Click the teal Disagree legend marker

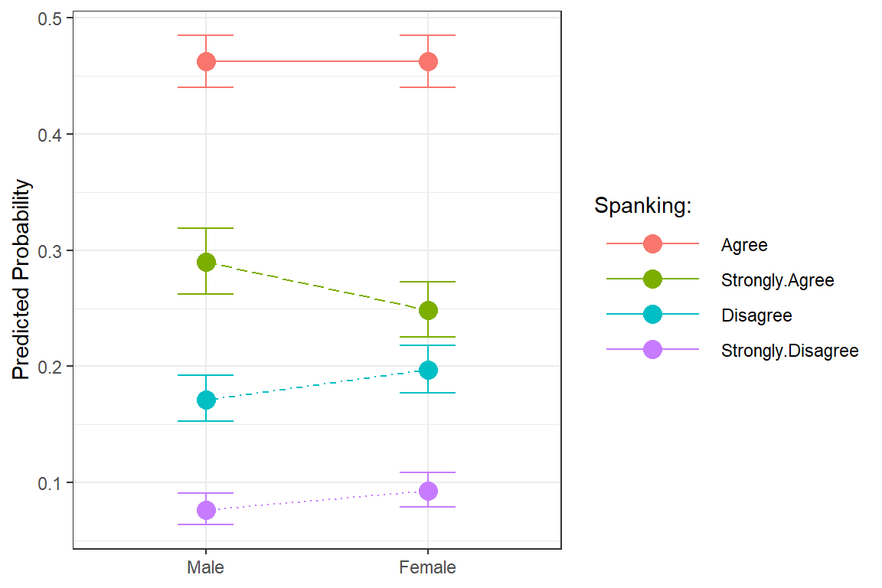652,315
